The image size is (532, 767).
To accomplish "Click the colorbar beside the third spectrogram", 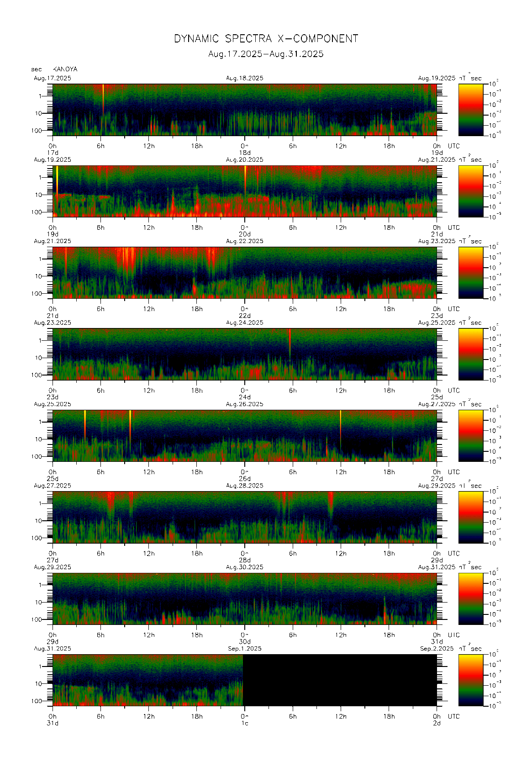I will [470, 273].
